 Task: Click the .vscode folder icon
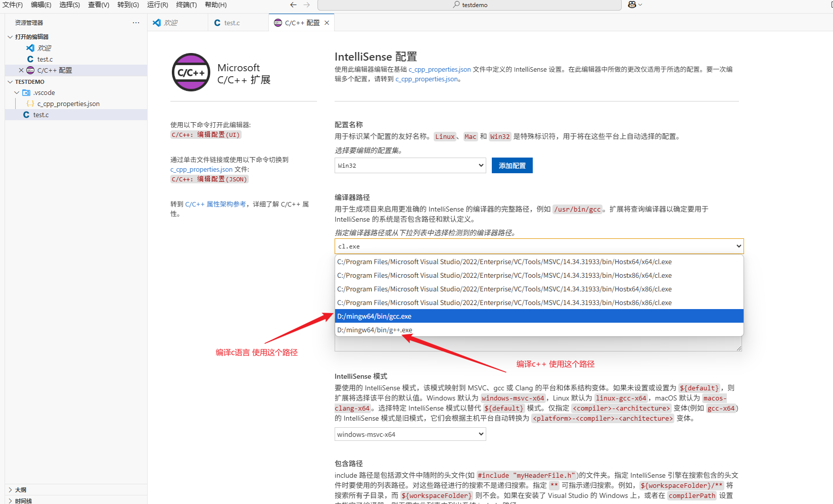tap(26, 92)
